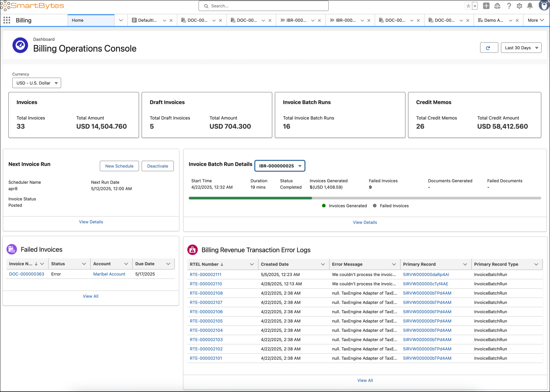Click the '5/12/2025, 12:00 AM' next run date
This screenshot has width=550, height=392.
click(111, 189)
